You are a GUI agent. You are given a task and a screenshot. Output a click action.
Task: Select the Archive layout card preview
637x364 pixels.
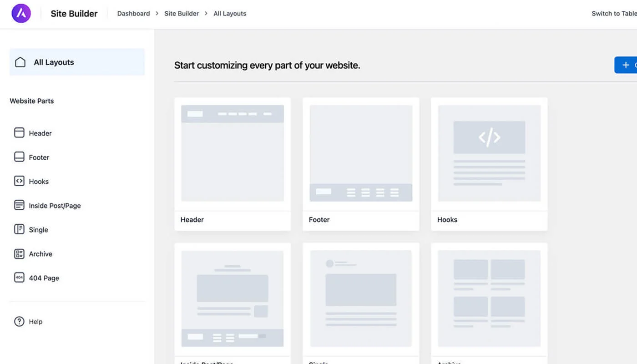coord(489,298)
